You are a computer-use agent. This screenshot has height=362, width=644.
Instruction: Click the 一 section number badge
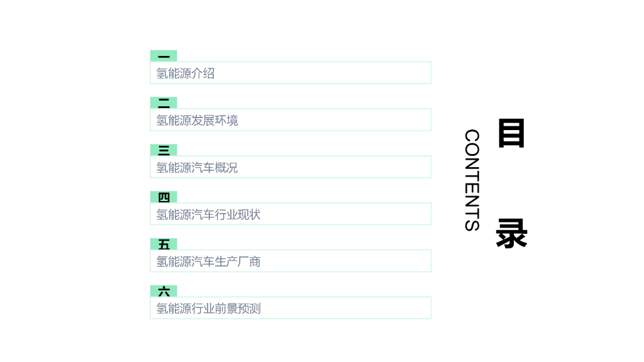pos(164,56)
